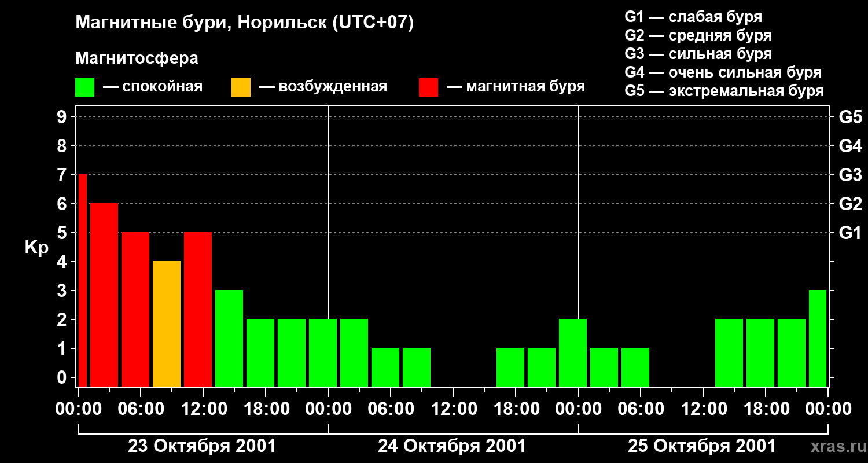868x463 pixels.
Task: Select the narrow red Kp 7 bar
Action: point(82,280)
